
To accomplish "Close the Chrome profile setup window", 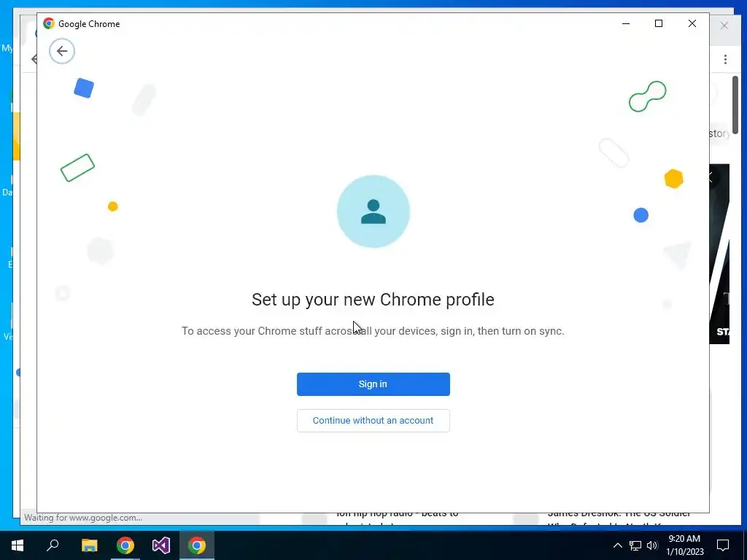I will [692, 23].
